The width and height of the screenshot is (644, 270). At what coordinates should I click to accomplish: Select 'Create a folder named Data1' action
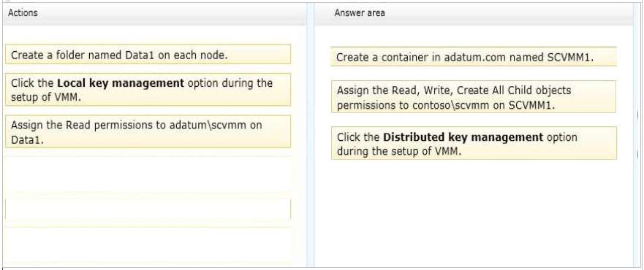click(x=148, y=55)
